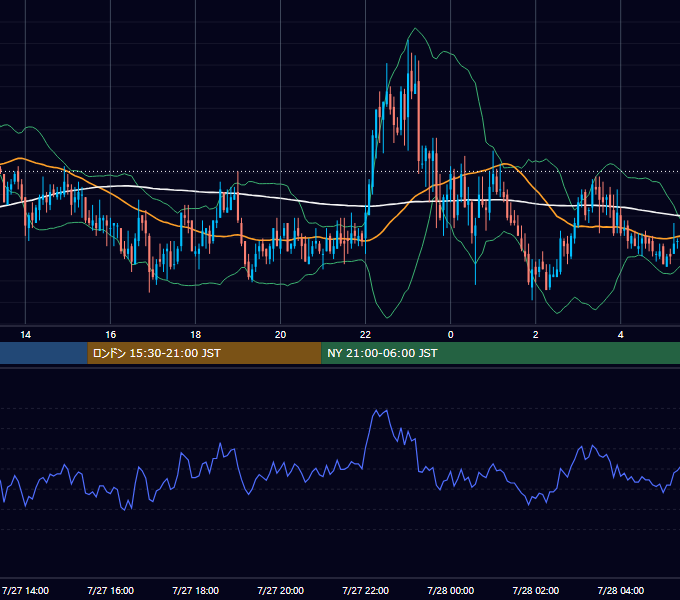Image resolution: width=680 pixels, height=600 pixels.
Task: Click the lower Bollinger band trough after 22:00
Action: coord(387,317)
